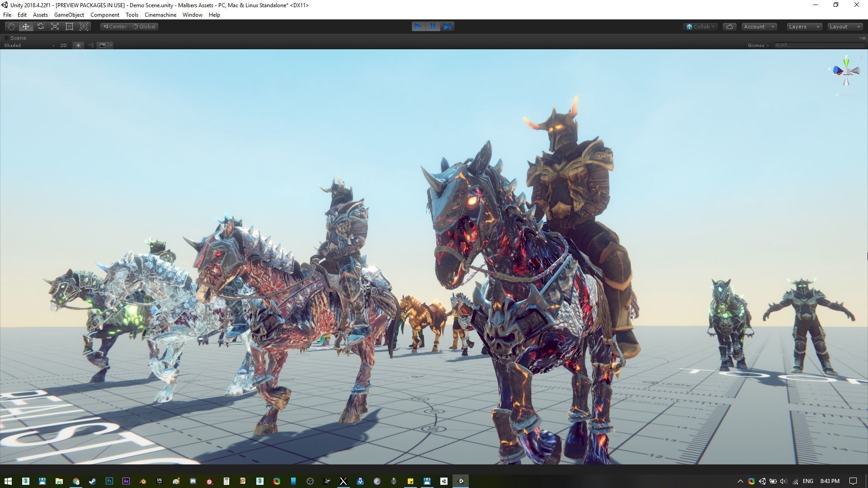Select the Scale tool

point(55,27)
